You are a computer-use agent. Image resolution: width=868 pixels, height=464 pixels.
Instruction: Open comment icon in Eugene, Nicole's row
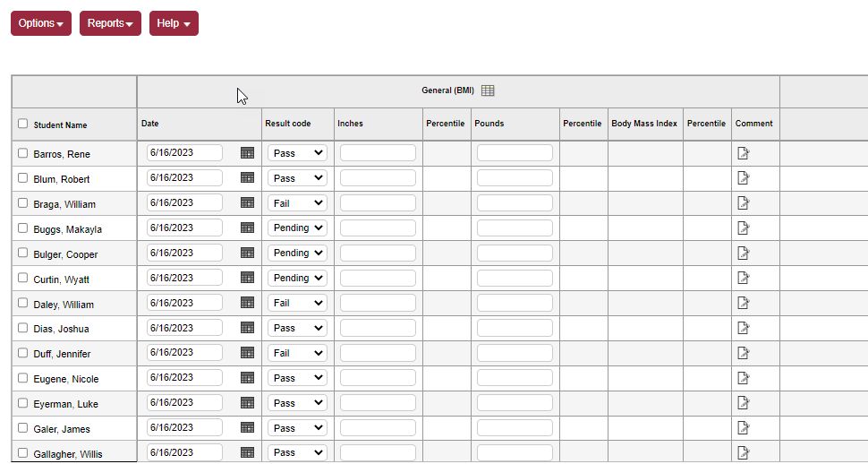pyautogui.click(x=743, y=378)
